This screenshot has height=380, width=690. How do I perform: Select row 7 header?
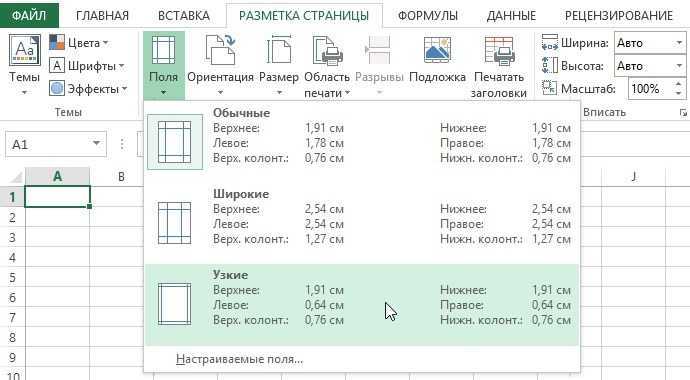pos(12,318)
